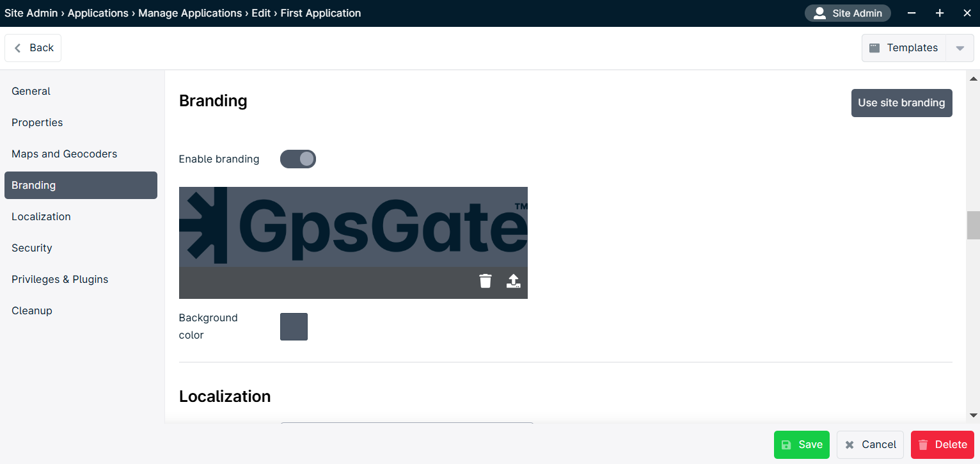Pick the Background color swatch
Image resolution: width=980 pixels, height=464 pixels.
click(294, 326)
